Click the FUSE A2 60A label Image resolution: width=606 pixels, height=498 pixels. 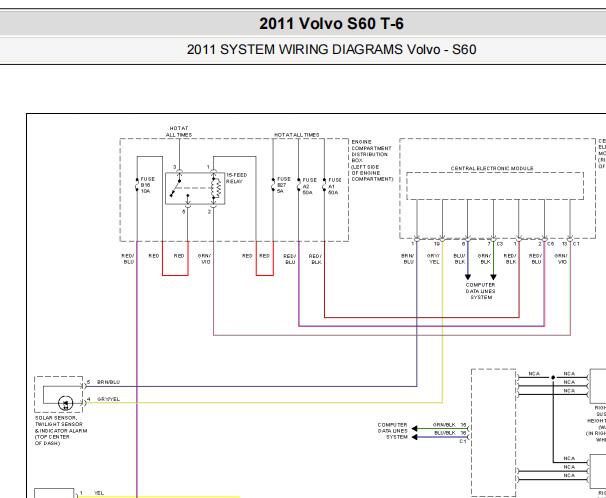click(309, 186)
